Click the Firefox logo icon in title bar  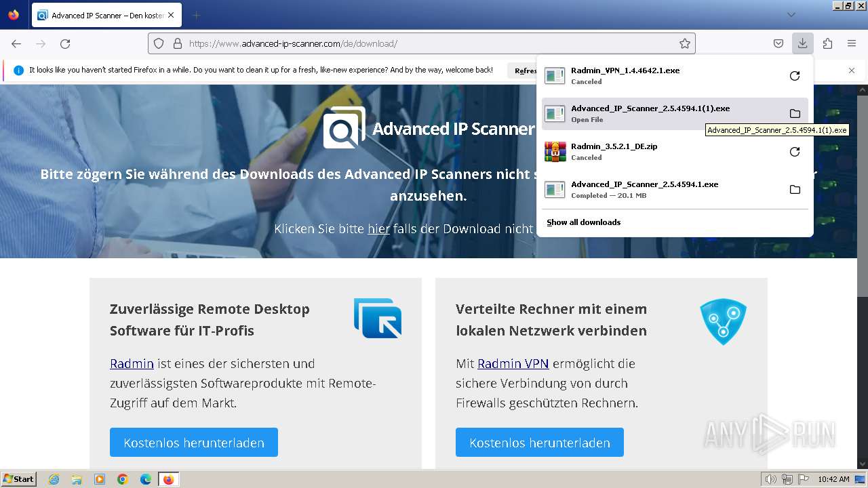click(x=14, y=14)
